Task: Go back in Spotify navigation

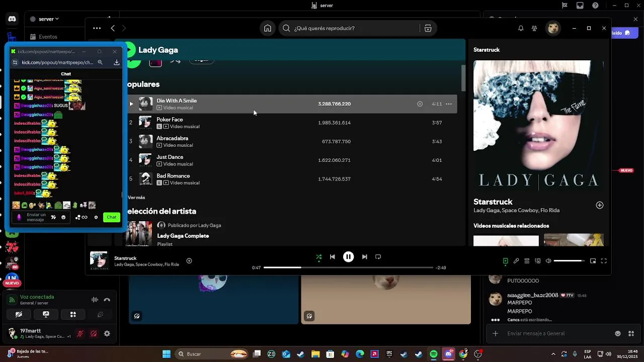Action: [x=113, y=28]
